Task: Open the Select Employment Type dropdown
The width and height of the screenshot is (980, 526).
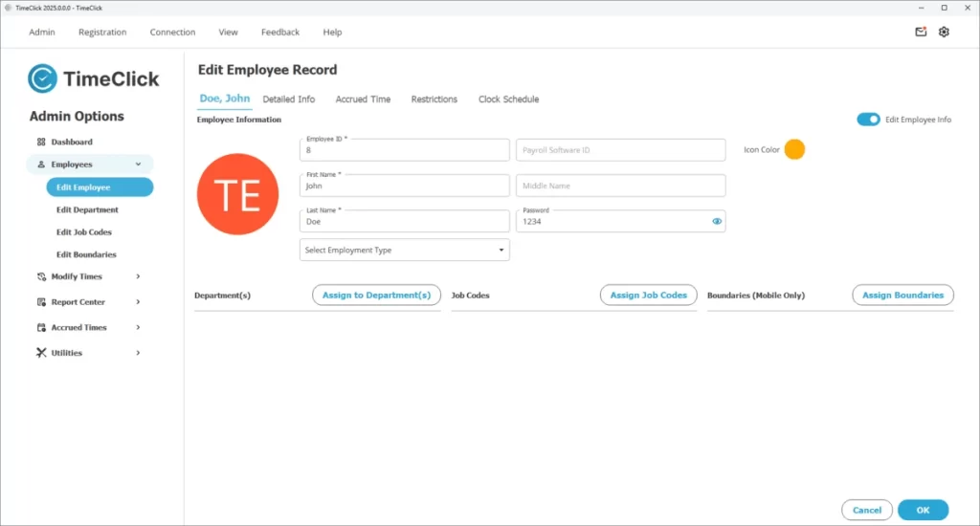Action: coord(404,251)
